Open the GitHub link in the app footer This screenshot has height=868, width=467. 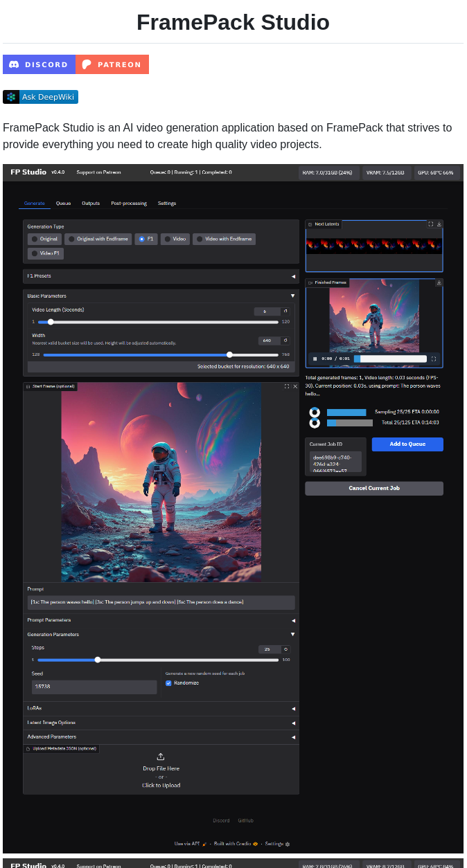pos(246,821)
